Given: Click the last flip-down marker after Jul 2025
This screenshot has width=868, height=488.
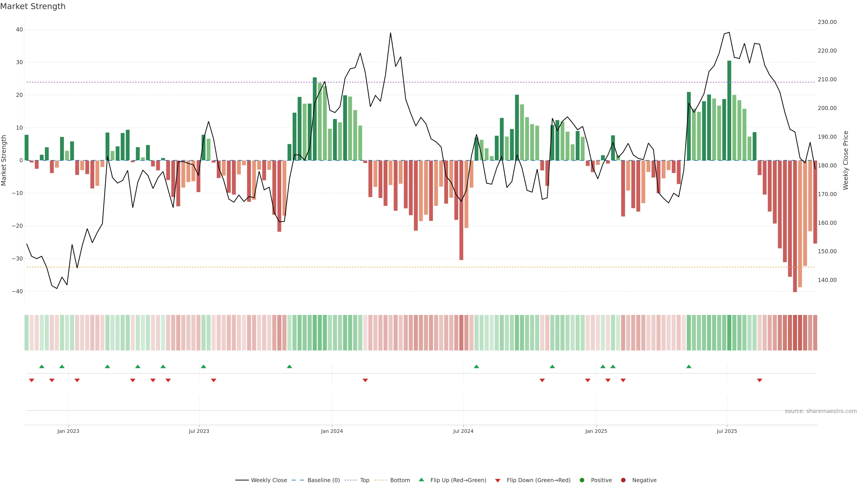Looking at the screenshot, I should click(759, 380).
